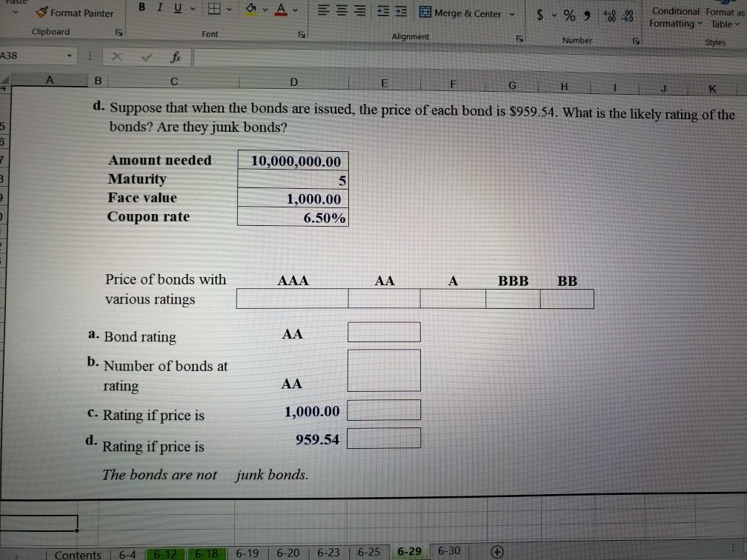Increase indent of cell content

[x=402, y=11]
